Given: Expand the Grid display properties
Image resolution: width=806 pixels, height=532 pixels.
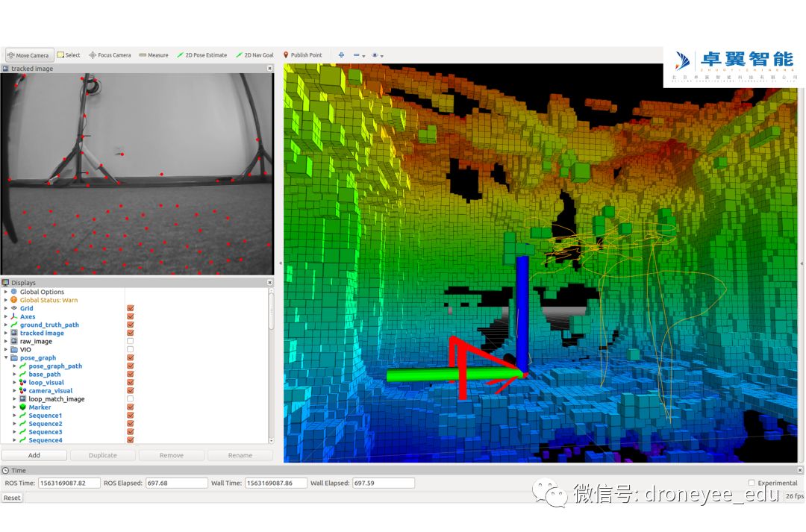Looking at the screenshot, I should pyautogui.click(x=6, y=308).
